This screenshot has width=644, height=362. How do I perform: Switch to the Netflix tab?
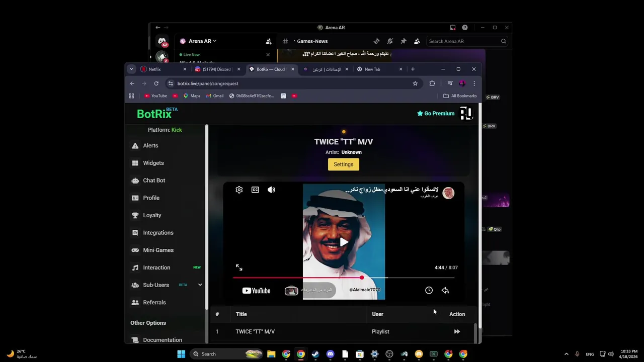(x=164, y=69)
